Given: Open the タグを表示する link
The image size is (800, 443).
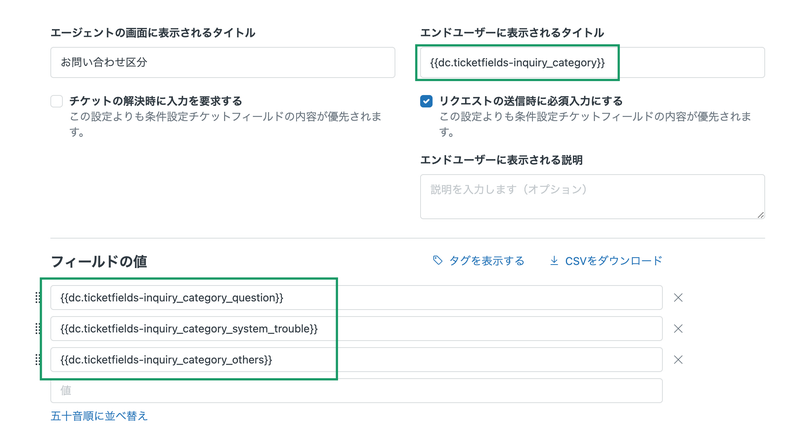Looking at the screenshot, I should [486, 261].
